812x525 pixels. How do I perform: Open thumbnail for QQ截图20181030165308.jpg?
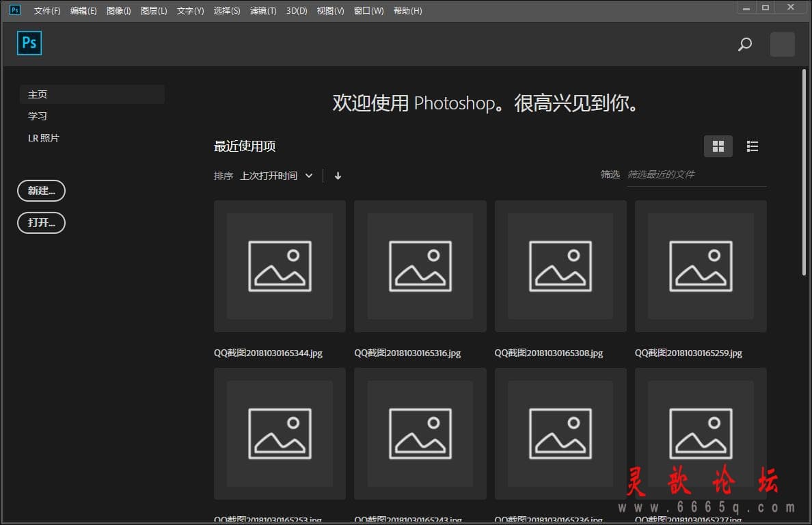pos(560,266)
